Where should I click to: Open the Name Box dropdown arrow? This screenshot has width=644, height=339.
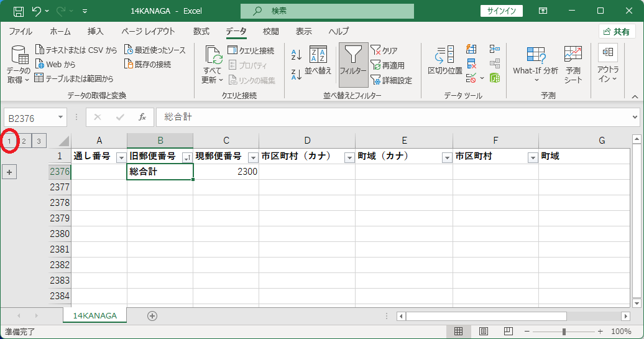(60, 118)
